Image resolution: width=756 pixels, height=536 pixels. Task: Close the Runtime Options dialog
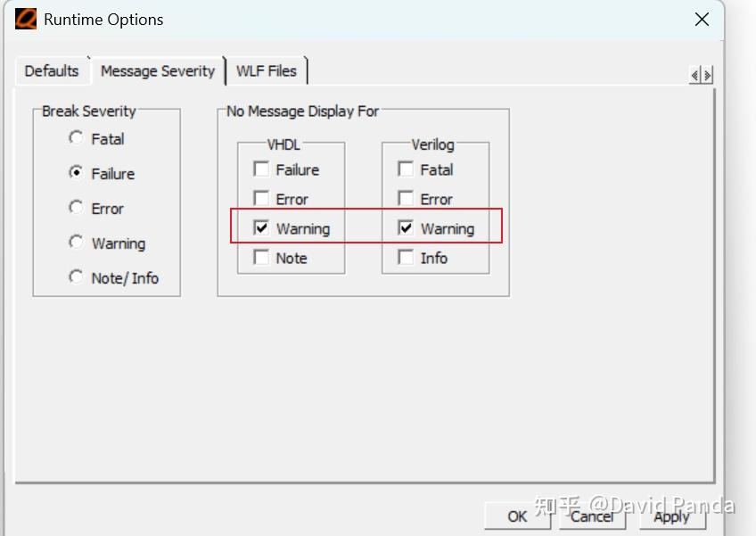click(702, 20)
